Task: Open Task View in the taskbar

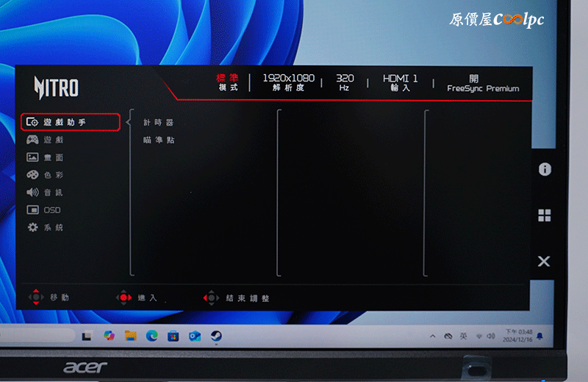Action: pos(87,336)
